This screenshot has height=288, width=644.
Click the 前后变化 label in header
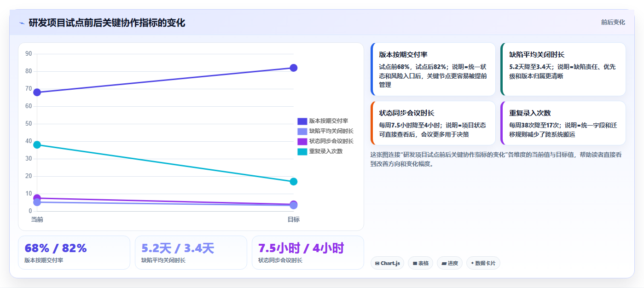(613, 22)
